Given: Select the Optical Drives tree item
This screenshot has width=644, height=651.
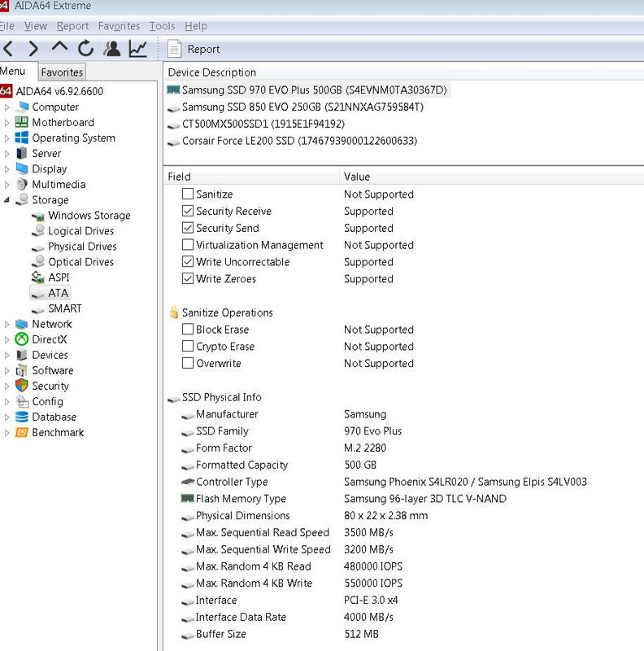Looking at the screenshot, I should [x=81, y=262].
